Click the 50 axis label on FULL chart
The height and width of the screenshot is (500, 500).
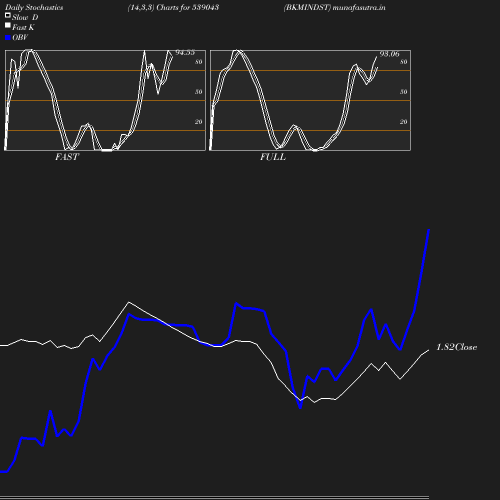coord(404,92)
